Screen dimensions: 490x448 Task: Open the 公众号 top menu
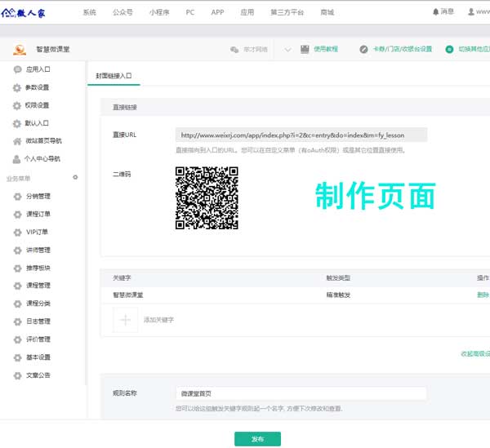(122, 12)
